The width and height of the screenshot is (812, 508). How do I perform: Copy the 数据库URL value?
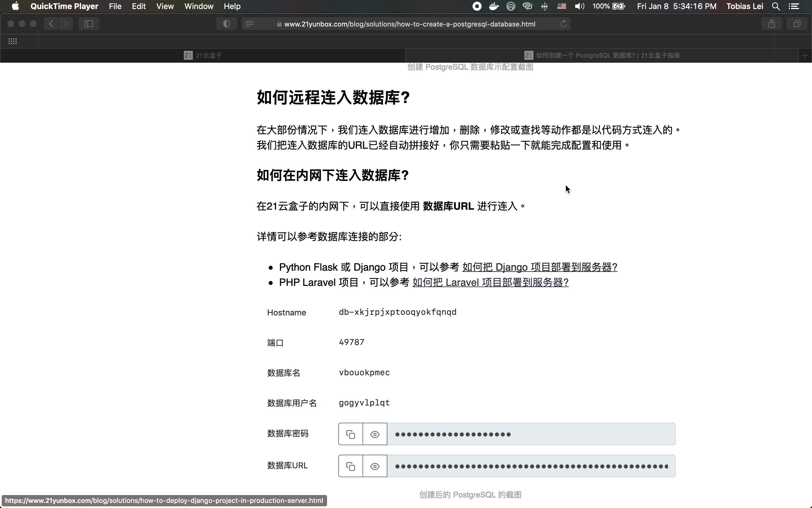click(x=351, y=466)
